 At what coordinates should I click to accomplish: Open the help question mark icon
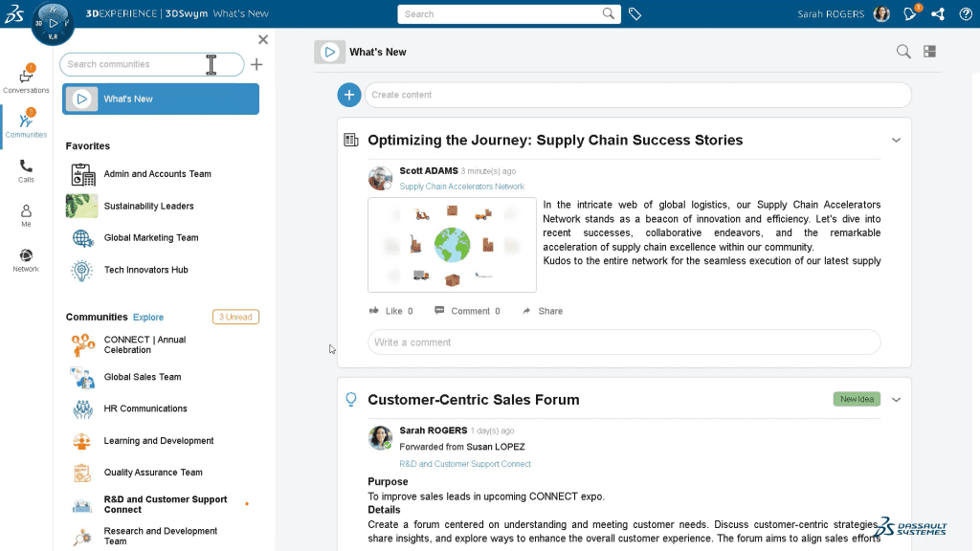click(x=966, y=13)
